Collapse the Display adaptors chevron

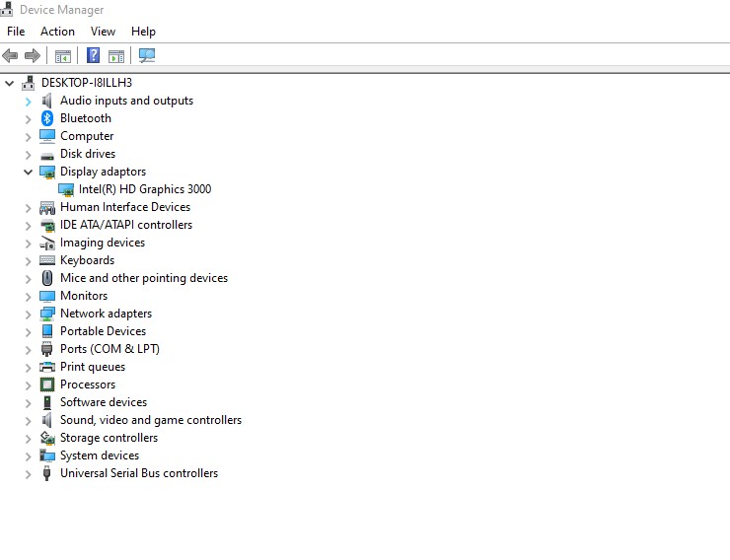tap(28, 173)
